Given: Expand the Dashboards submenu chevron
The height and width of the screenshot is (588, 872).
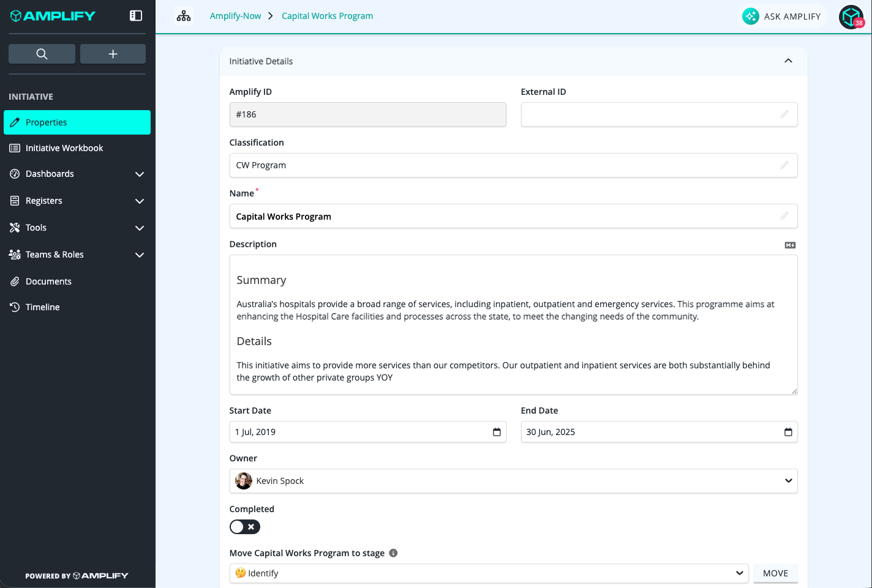Looking at the screenshot, I should (x=140, y=174).
